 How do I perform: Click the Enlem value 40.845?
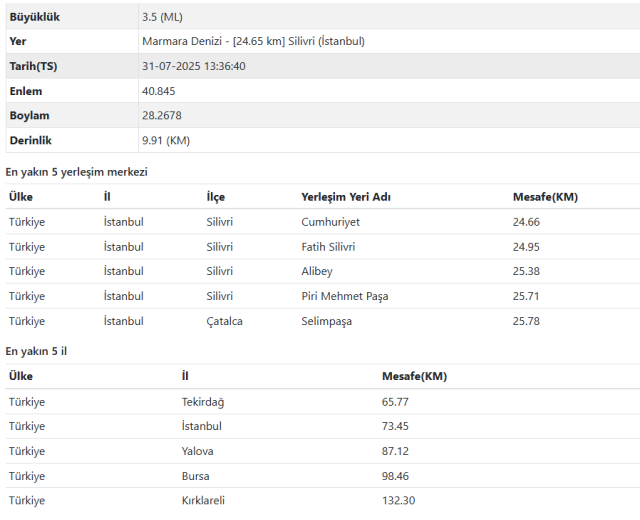coord(159,91)
